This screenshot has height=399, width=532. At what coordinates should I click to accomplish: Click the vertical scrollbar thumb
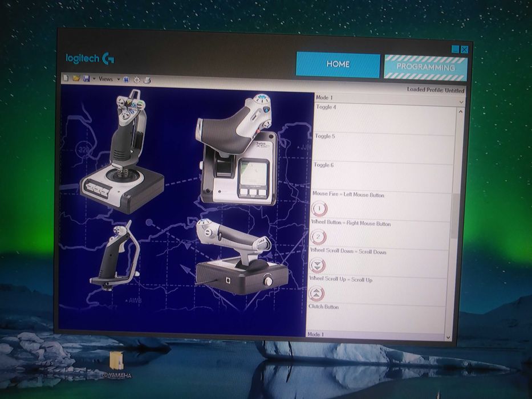(455, 216)
